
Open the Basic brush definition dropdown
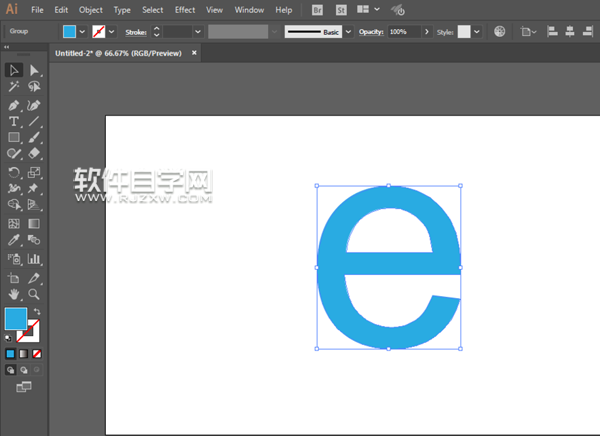[348, 31]
